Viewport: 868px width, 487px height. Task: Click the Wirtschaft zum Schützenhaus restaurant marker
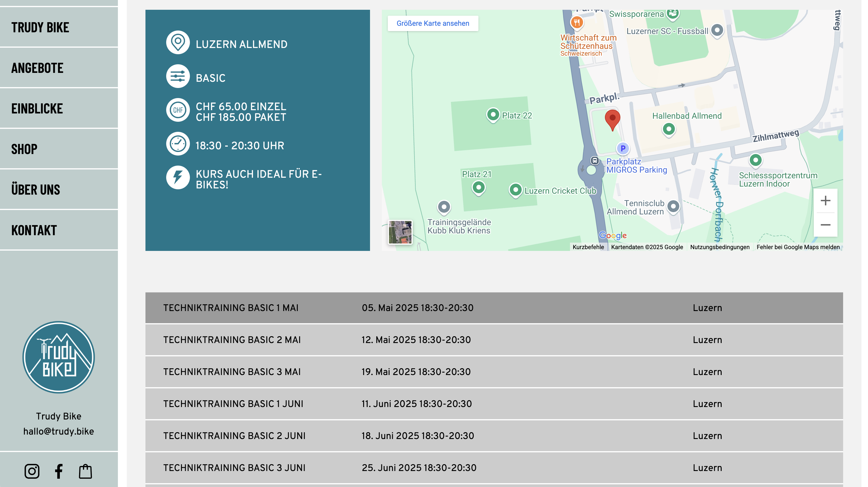point(577,23)
